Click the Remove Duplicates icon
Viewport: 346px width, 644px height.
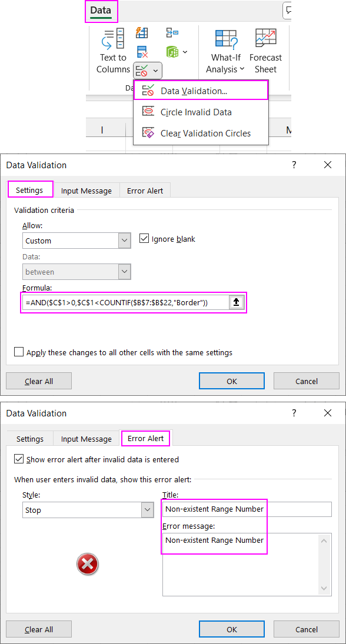142,51
